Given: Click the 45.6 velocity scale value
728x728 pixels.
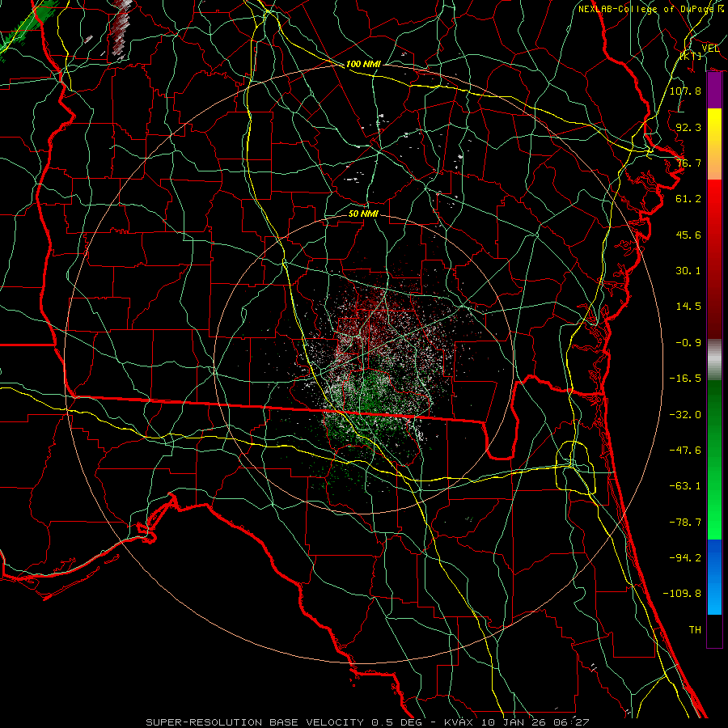Looking at the screenshot, I should coord(688,235).
